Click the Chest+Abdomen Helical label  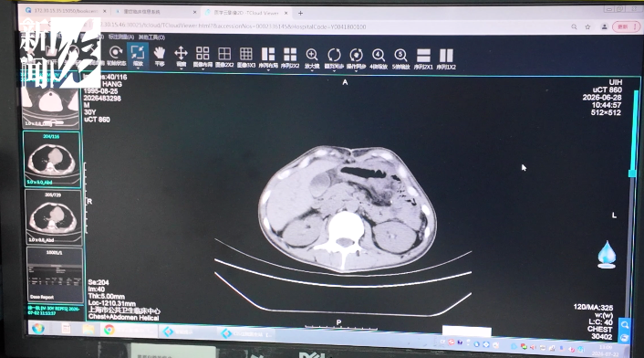[124, 317]
